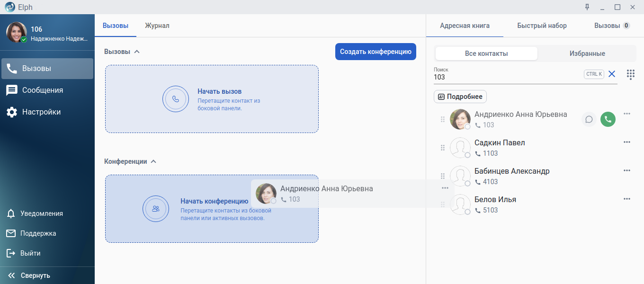Open the Быстрый набор tab
This screenshot has width=644, height=284.
pyautogui.click(x=542, y=26)
